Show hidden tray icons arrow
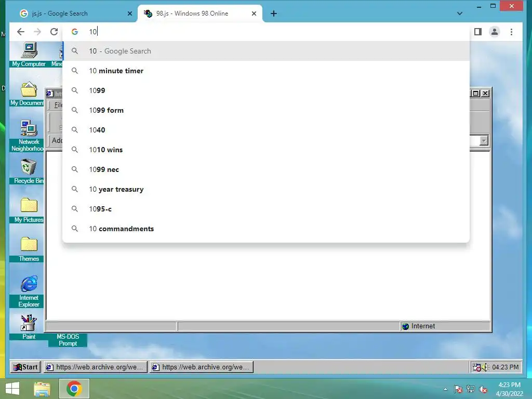Image resolution: width=532 pixels, height=399 pixels. [x=445, y=389]
